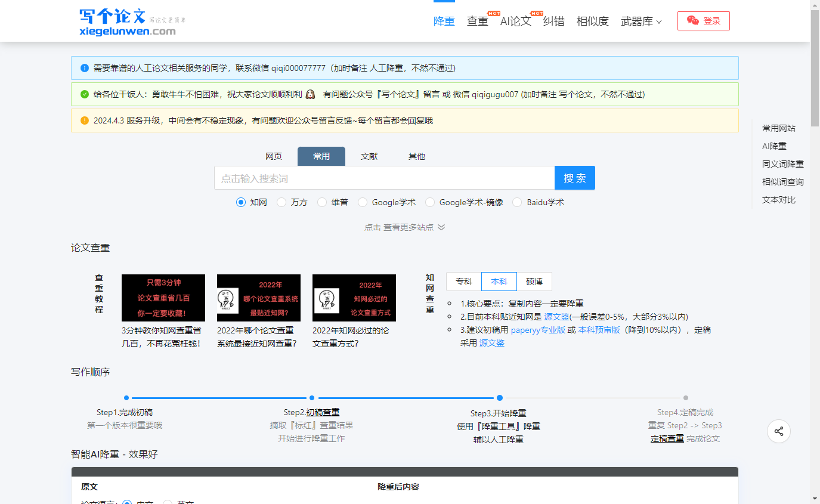Screen dimensions: 820x504
Task: Jump to 相似词查询 in the side menu
Action: [x=783, y=182]
